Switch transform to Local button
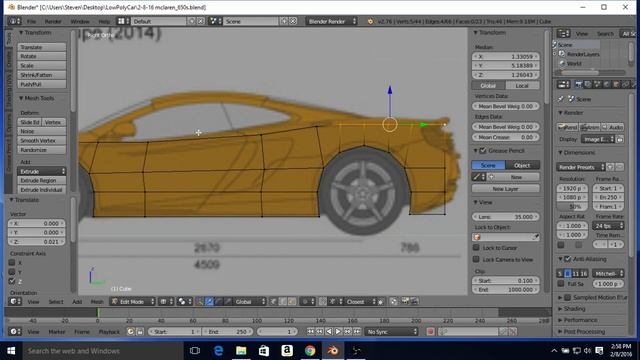The height and width of the screenshot is (360, 640). (522, 85)
